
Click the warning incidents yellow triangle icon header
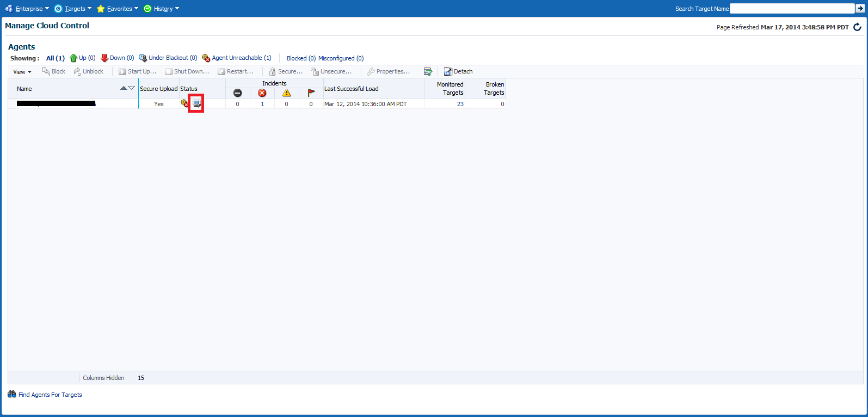click(287, 93)
